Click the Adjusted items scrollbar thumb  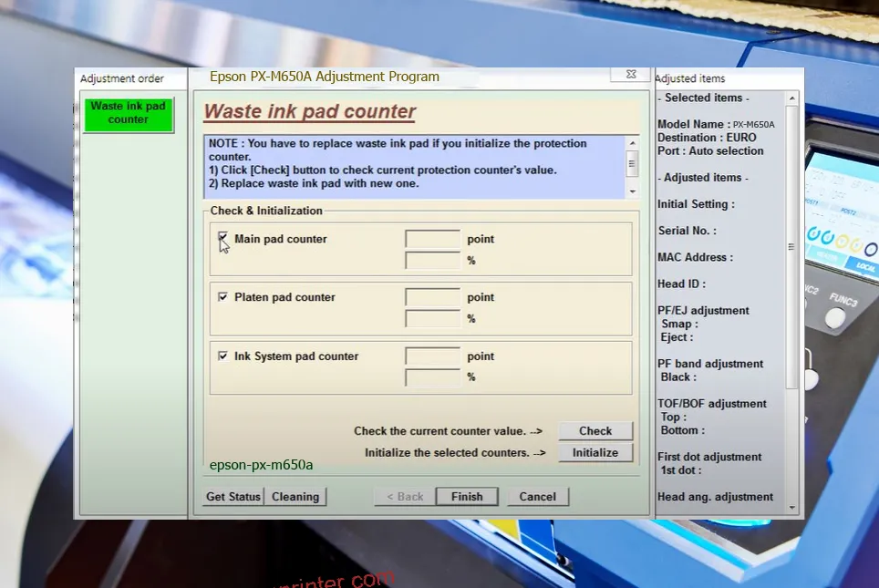(791, 247)
